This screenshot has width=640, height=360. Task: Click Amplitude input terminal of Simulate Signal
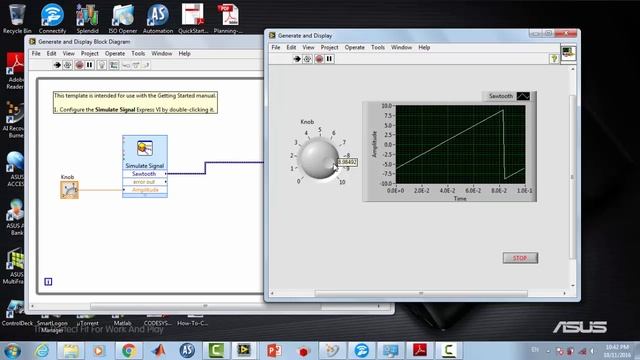click(x=145, y=190)
